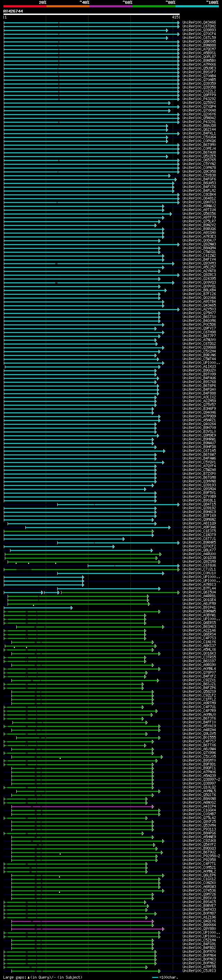The height and width of the screenshot is (980, 222).
Task: Click the query end position 415
Action: (175, 17)
